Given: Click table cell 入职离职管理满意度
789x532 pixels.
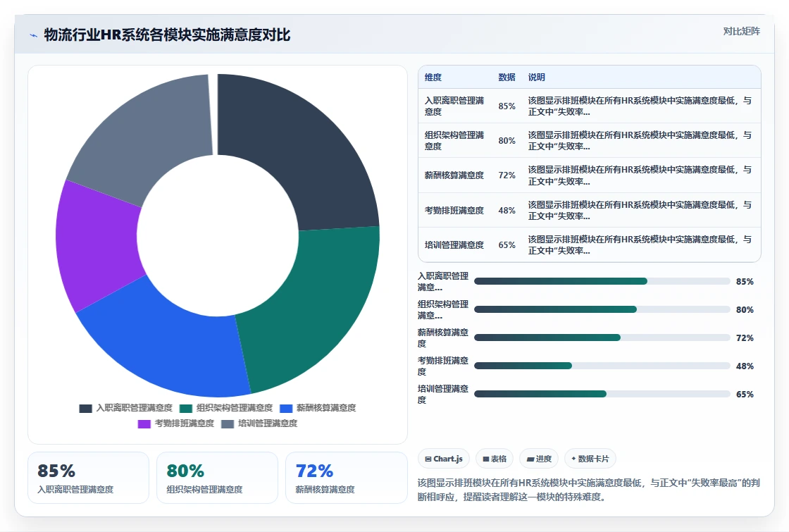Looking at the screenshot, I should (454, 106).
